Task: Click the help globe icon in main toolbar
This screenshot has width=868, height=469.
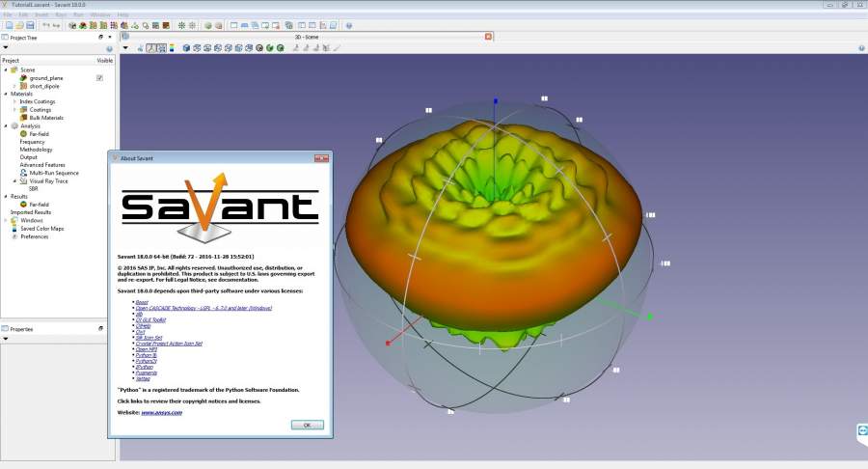Action: [x=349, y=25]
